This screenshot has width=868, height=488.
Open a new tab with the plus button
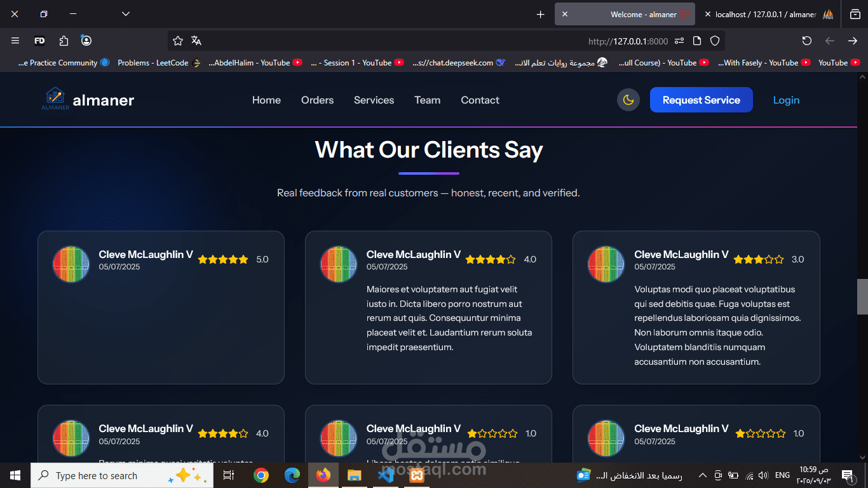[541, 14]
